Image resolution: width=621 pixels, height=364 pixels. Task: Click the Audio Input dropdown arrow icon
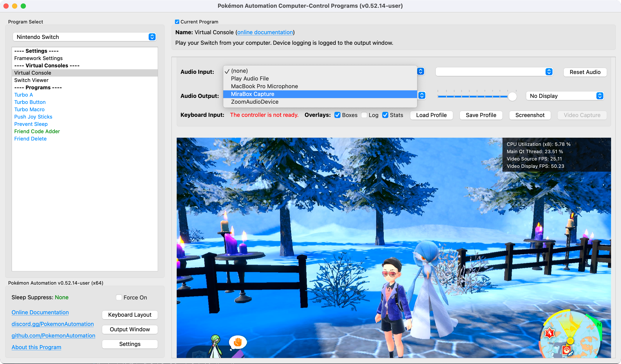click(421, 71)
